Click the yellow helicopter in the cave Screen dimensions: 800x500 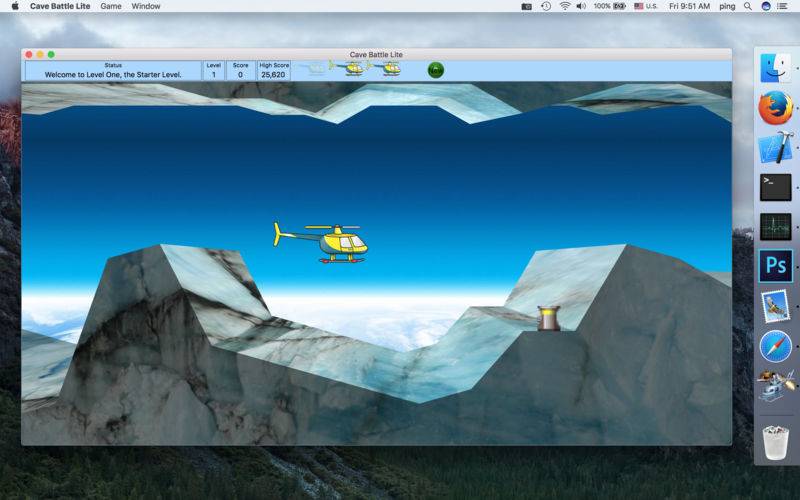[x=320, y=243]
